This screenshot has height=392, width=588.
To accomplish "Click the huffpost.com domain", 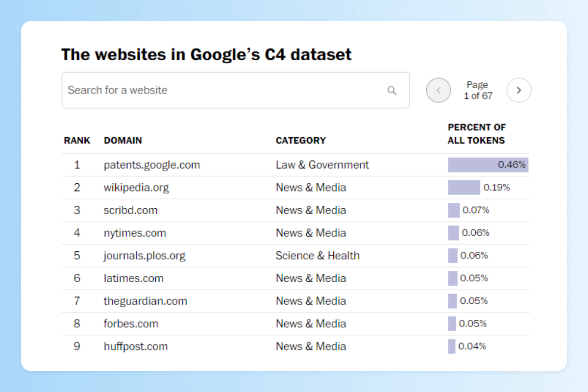I will point(136,346).
